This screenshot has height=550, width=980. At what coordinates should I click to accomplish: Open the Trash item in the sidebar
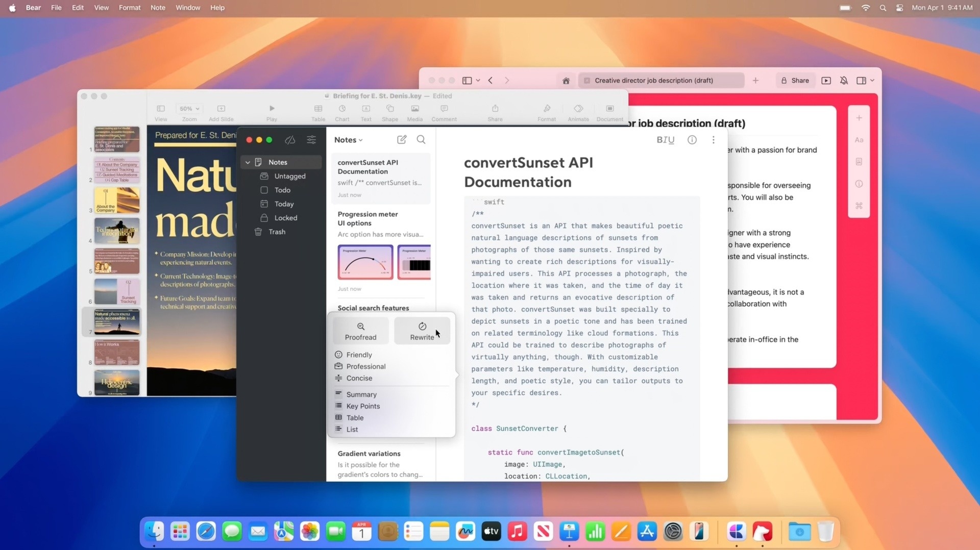(277, 232)
